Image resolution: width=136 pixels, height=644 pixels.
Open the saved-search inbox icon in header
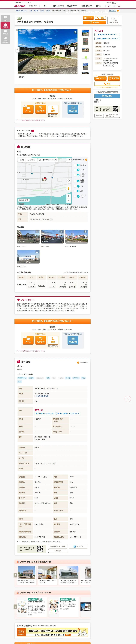(x=114, y=6)
